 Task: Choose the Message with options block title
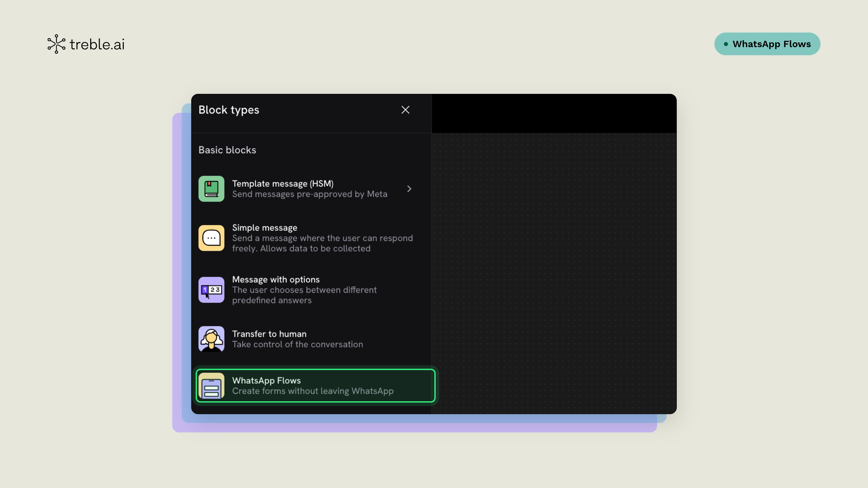(x=276, y=280)
